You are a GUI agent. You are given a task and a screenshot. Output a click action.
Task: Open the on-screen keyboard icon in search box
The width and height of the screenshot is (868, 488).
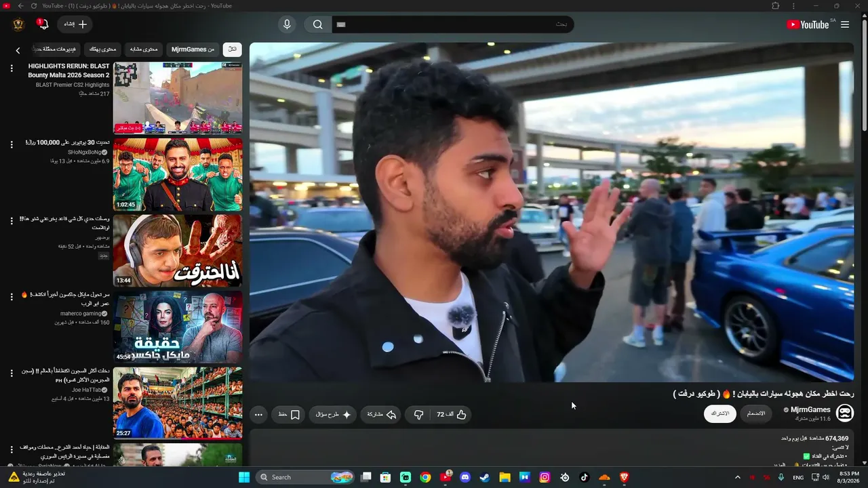tap(341, 24)
